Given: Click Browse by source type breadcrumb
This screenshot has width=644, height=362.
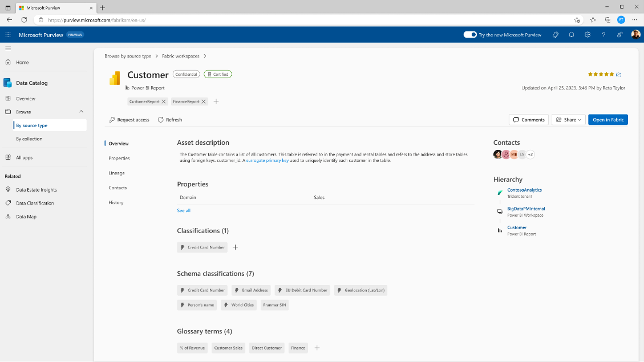Looking at the screenshot, I should (x=128, y=56).
